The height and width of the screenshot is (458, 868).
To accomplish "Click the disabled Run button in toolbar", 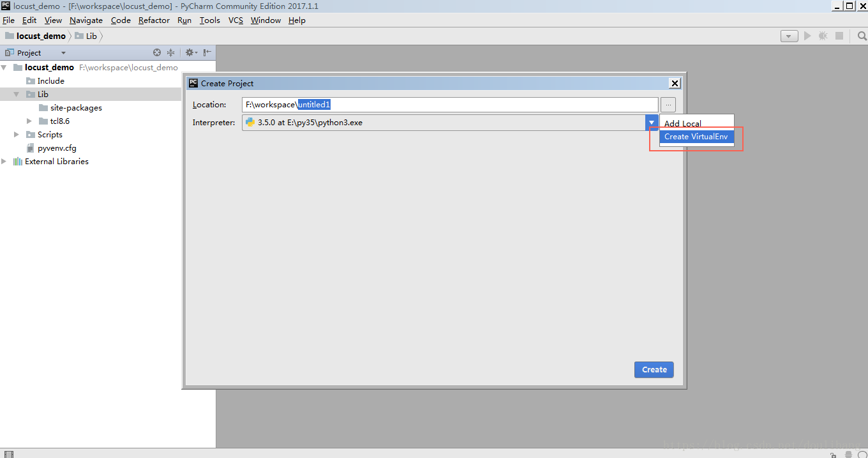I will [807, 36].
